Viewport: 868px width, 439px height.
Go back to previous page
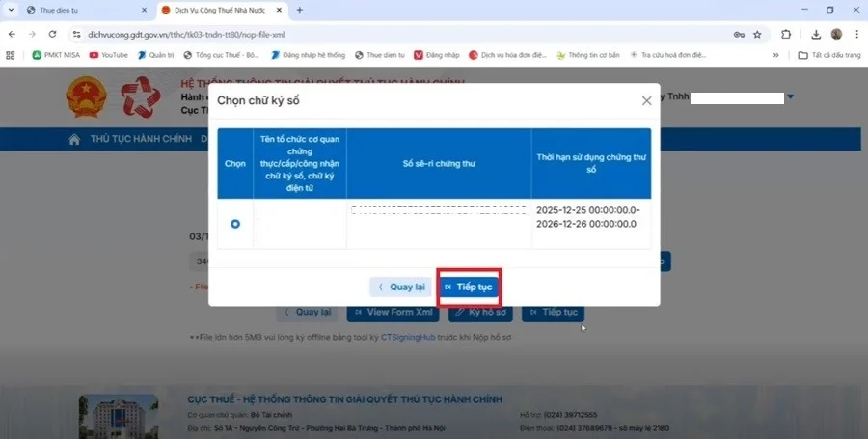point(11,33)
